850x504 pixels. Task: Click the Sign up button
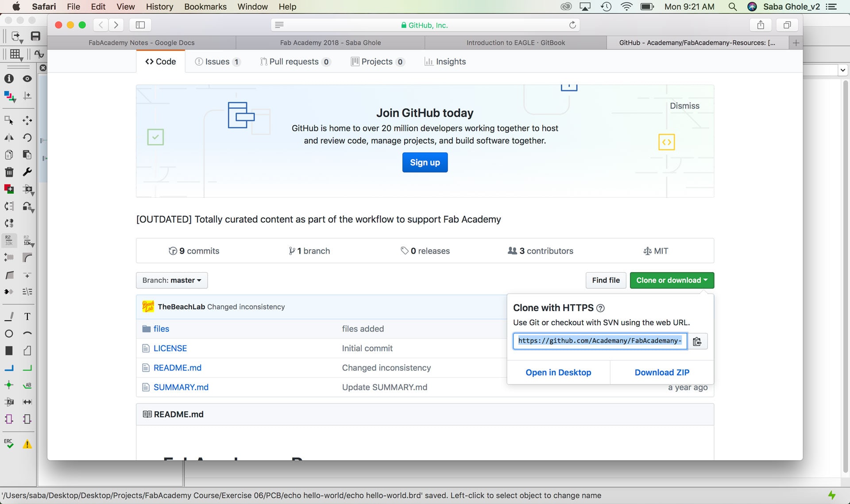click(425, 162)
